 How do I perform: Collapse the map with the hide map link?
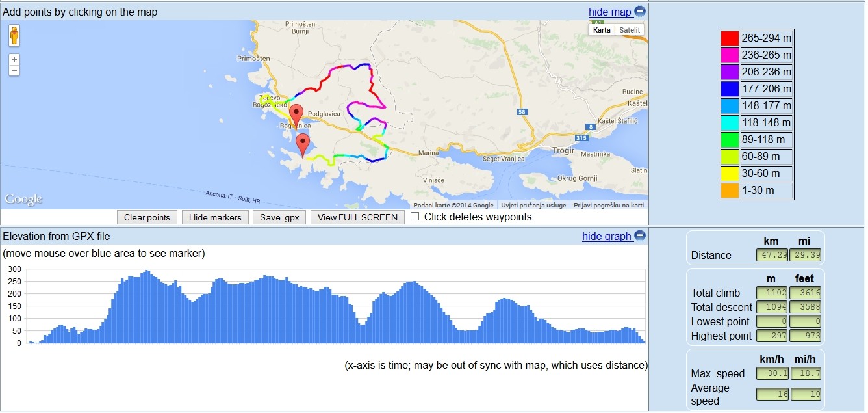[610, 12]
